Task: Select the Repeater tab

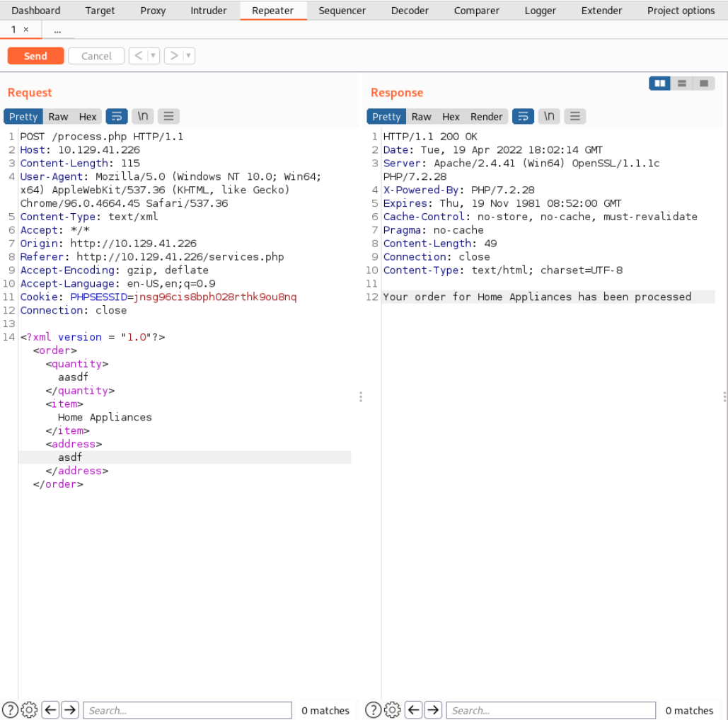Action: 273,10
